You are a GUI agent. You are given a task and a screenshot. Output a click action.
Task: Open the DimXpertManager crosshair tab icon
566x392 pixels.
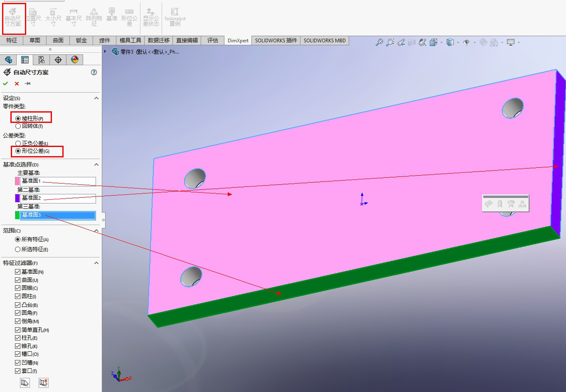tap(58, 60)
